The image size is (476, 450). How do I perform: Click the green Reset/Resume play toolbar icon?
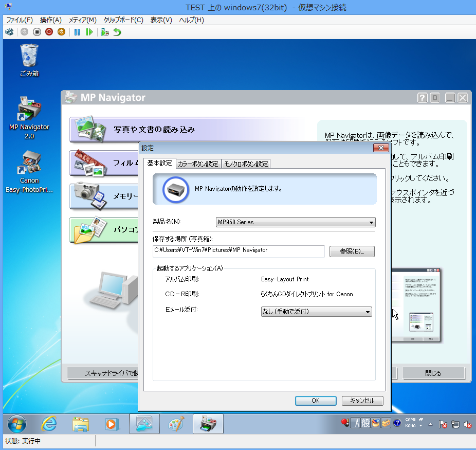tap(89, 32)
